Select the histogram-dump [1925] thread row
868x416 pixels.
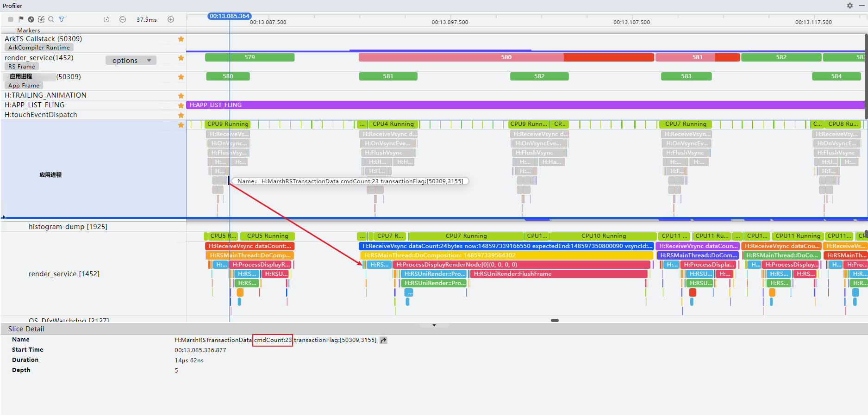68,227
